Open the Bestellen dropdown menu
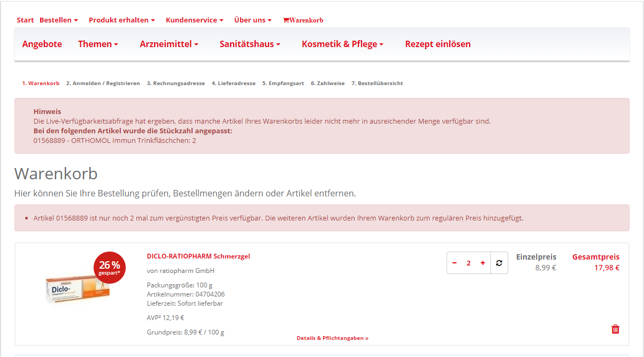Viewport: 644px width, 357px height. (x=58, y=20)
